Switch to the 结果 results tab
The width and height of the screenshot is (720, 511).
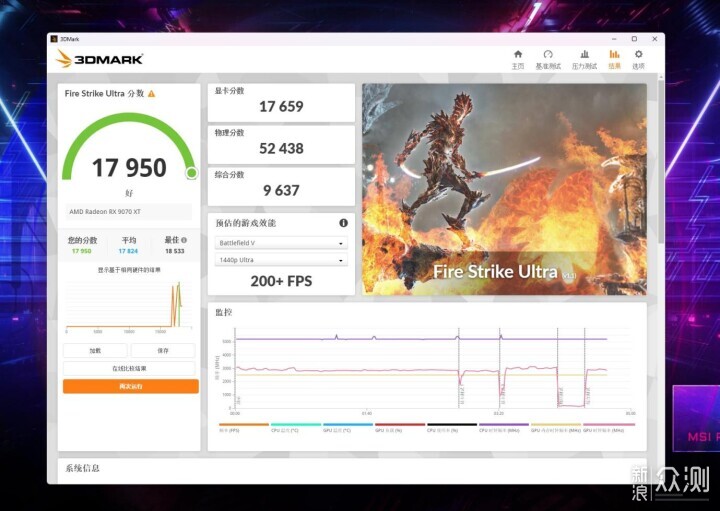tap(614, 60)
